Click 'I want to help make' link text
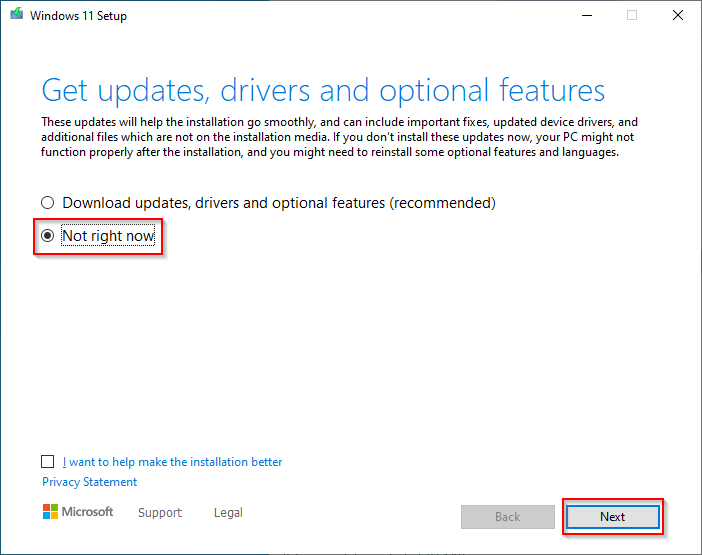The image size is (702, 555). tap(172, 462)
